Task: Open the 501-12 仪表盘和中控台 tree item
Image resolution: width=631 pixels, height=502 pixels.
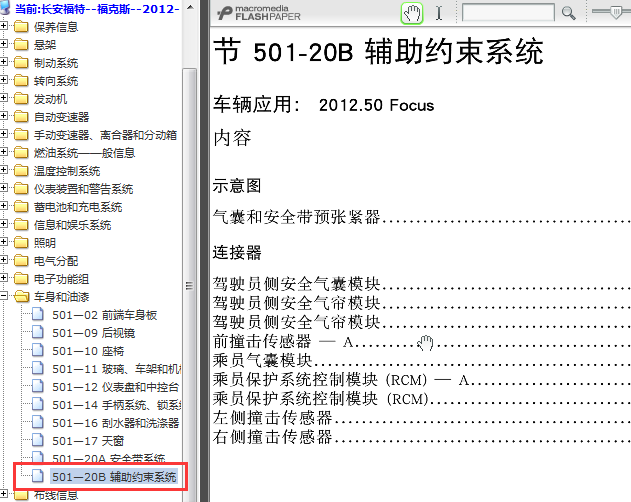Action: pyautogui.click(x=115, y=387)
